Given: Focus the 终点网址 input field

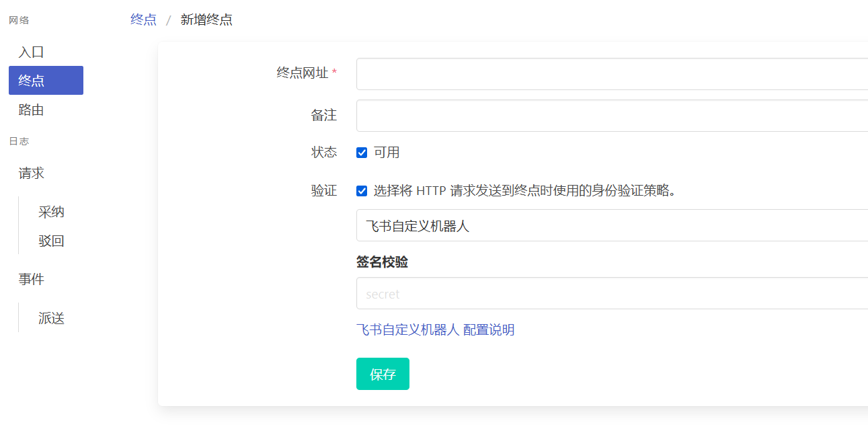Looking at the screenshot, I should click(x=612, y=74).
